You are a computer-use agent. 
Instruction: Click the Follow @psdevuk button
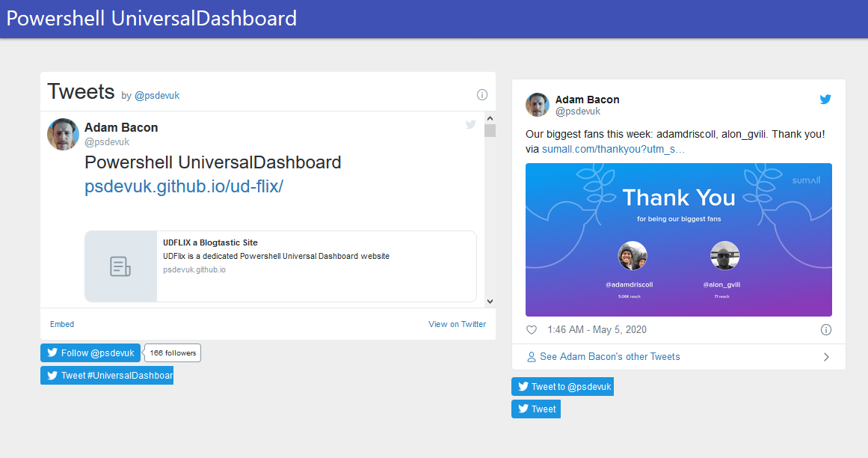pyautogui.click(x=90, y=352)
